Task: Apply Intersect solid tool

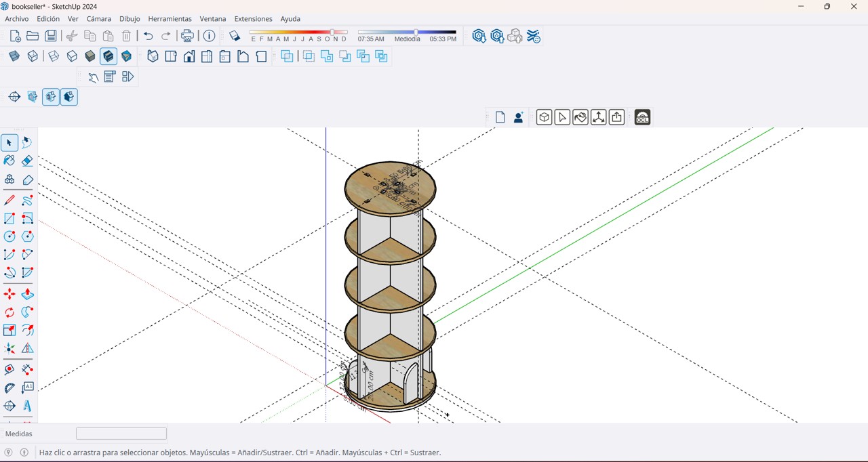Action: [309, 56]
